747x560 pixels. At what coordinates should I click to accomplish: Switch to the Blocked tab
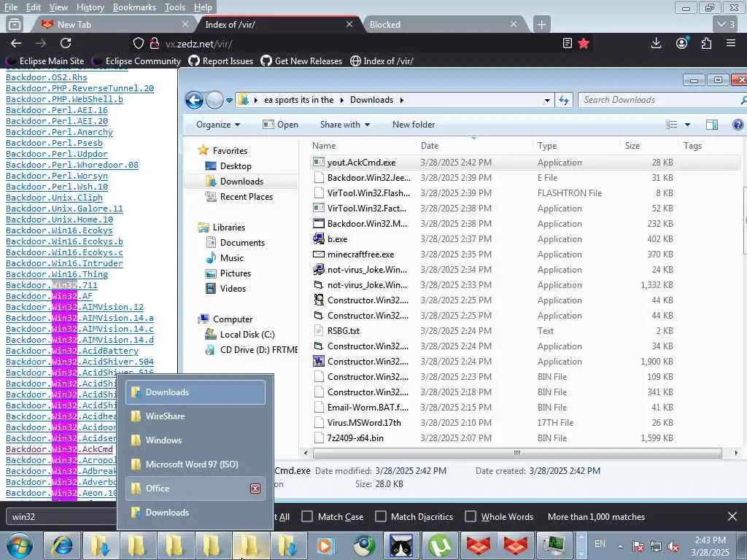pos(443,24)
